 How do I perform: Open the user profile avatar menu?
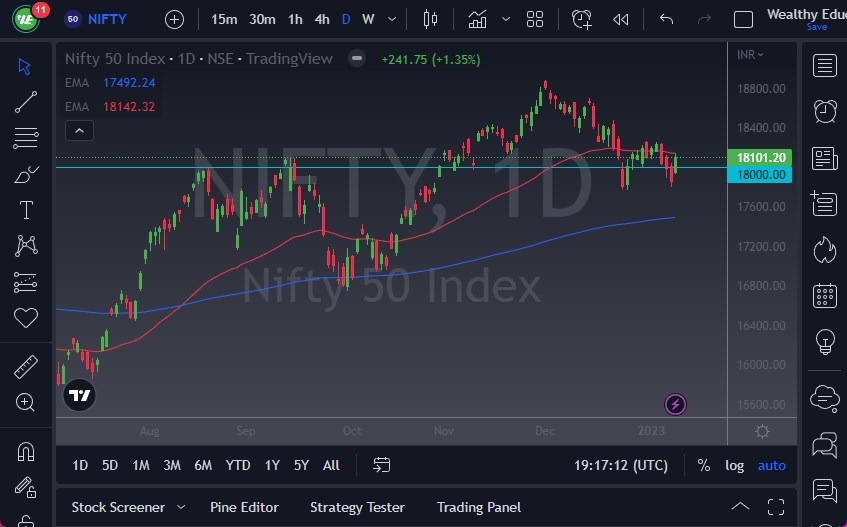[x=25, y=19]
